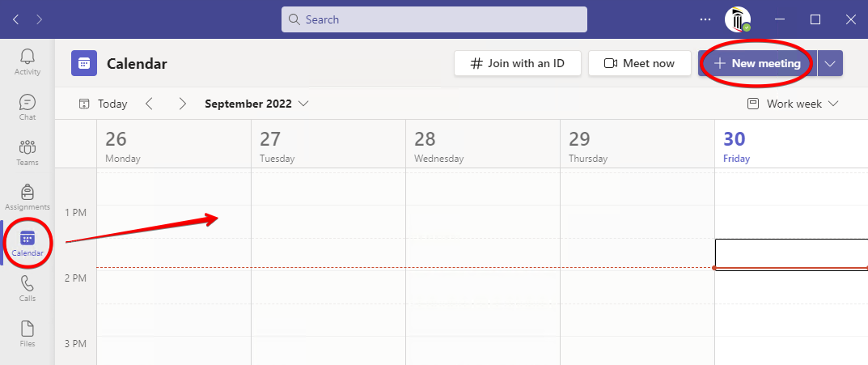Click in the Search box

click(x=434, y=19)
